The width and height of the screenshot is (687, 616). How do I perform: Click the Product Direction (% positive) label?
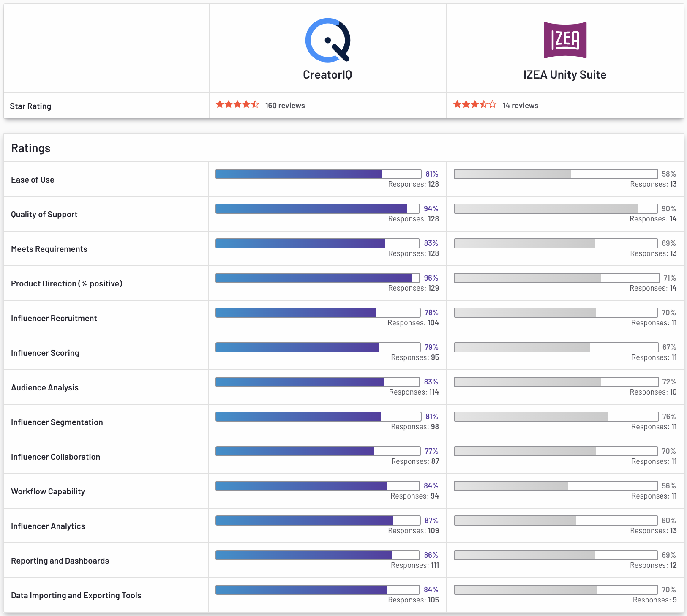click(x=67, y=284)
